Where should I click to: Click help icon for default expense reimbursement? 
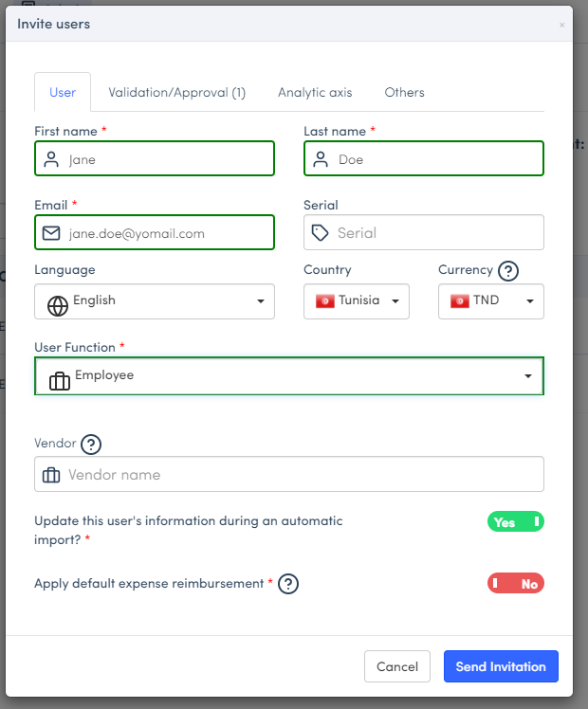point(288,584)
